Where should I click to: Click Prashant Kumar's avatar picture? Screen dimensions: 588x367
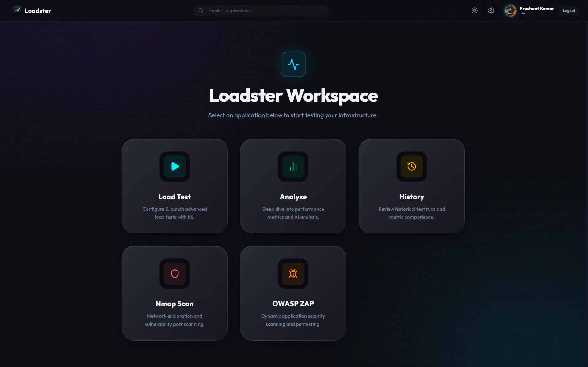pyautogui.click(x=510, y=11)
